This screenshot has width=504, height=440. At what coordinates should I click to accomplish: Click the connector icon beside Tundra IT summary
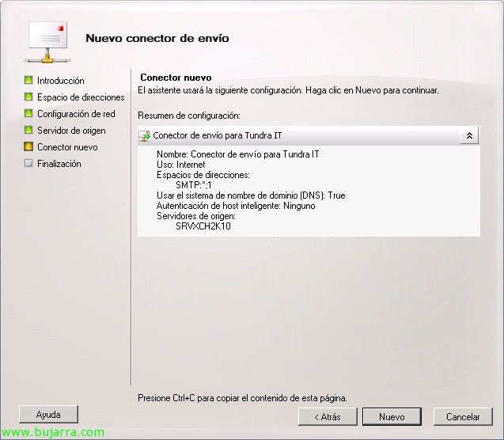144,136
